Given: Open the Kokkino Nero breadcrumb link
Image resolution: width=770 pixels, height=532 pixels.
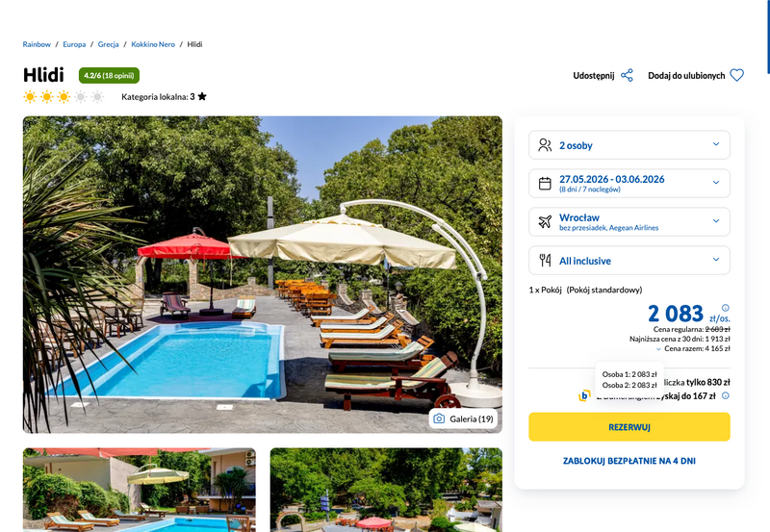Looking at the screenshot, I should coord(153,44).
